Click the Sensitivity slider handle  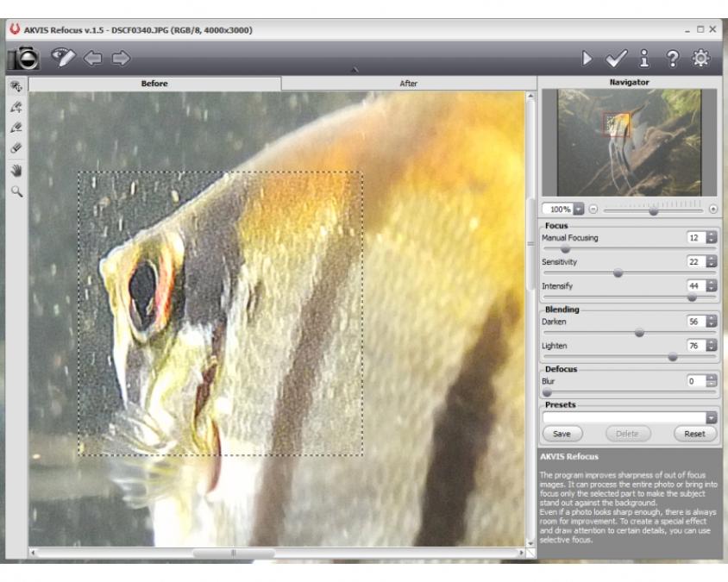618,272
